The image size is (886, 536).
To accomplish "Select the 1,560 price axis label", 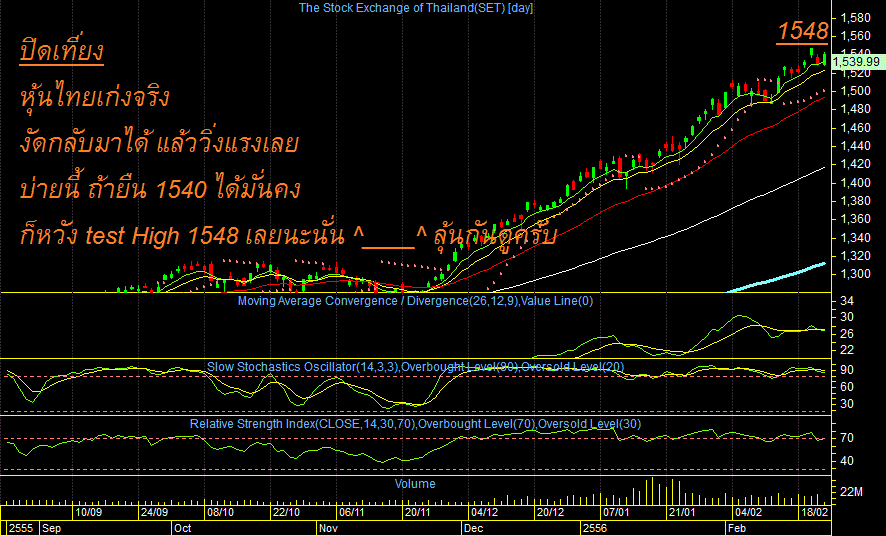I will tap(856, 36).
